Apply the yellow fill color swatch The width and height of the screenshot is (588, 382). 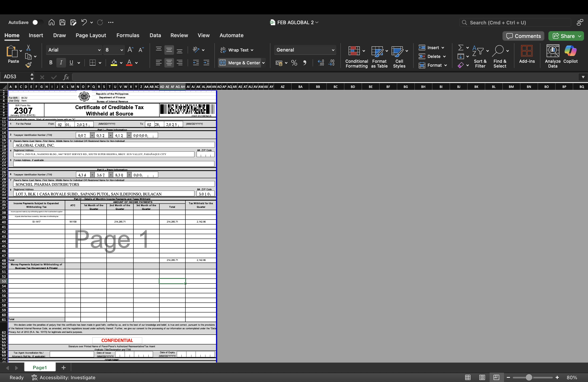point(114,63)
